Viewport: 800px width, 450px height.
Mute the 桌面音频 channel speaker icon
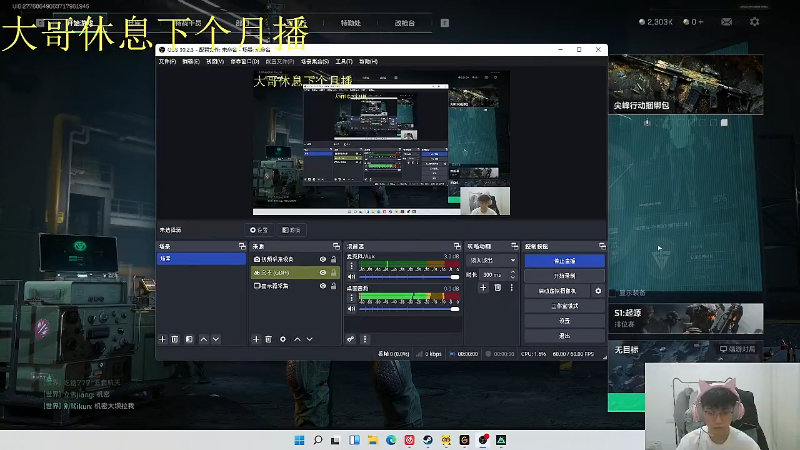click(x=351, y=309)
